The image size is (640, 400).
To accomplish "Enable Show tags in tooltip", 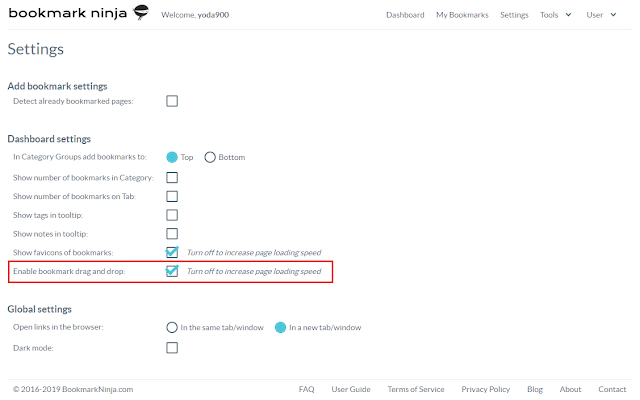I will coord(172,215).
